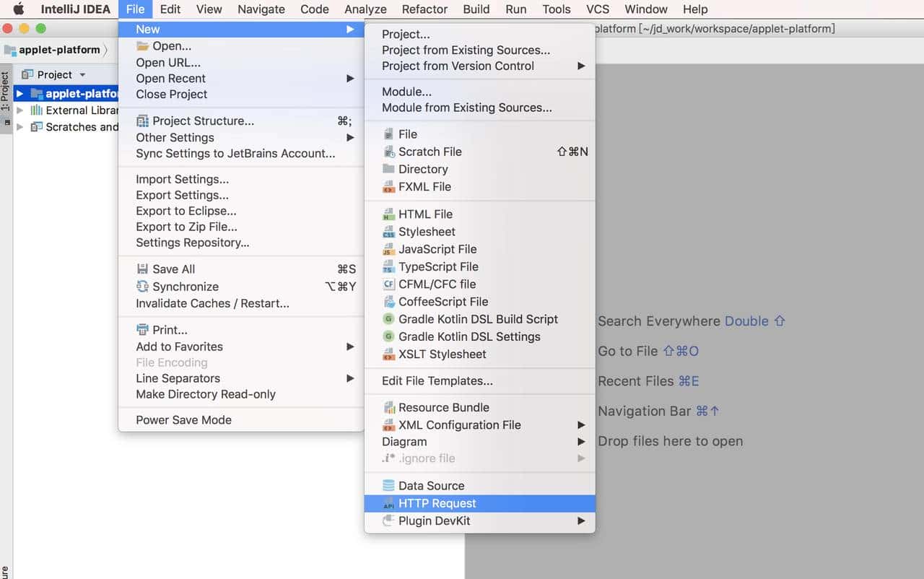Click the XSLT Stylesheet icon
This screenshot has height=579, width=924.
click(388, 354)
